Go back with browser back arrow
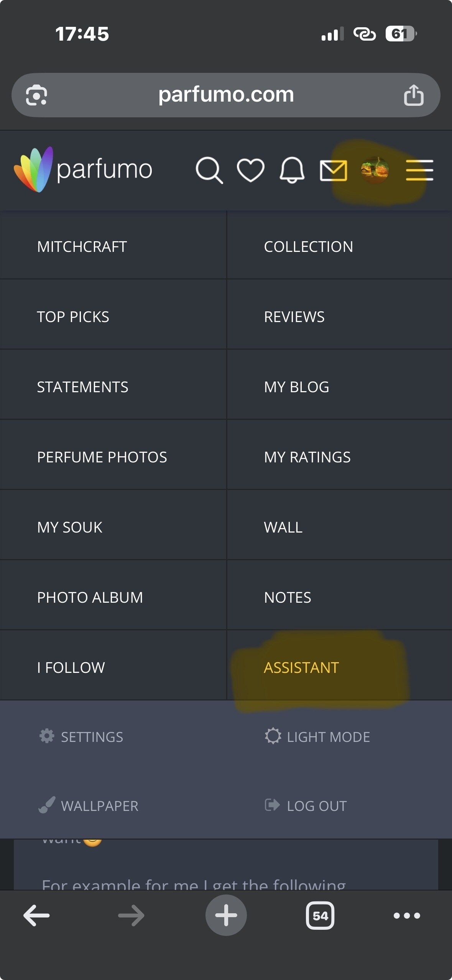 coord(36,916)
